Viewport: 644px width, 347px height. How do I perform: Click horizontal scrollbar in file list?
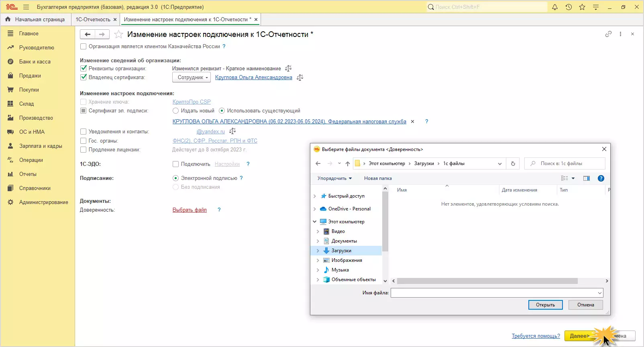point(487,281)
